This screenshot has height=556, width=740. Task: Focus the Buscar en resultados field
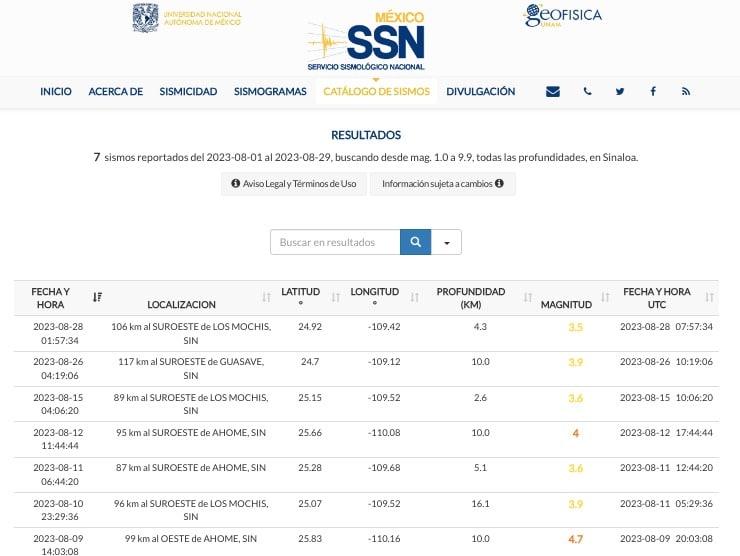click(335, 242)
